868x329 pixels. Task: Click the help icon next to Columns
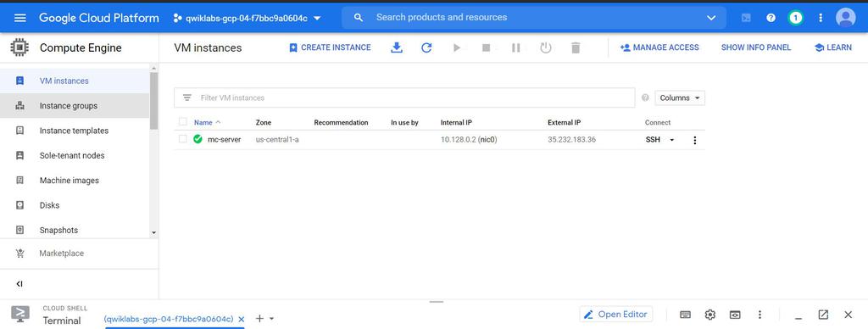point(645,98)
